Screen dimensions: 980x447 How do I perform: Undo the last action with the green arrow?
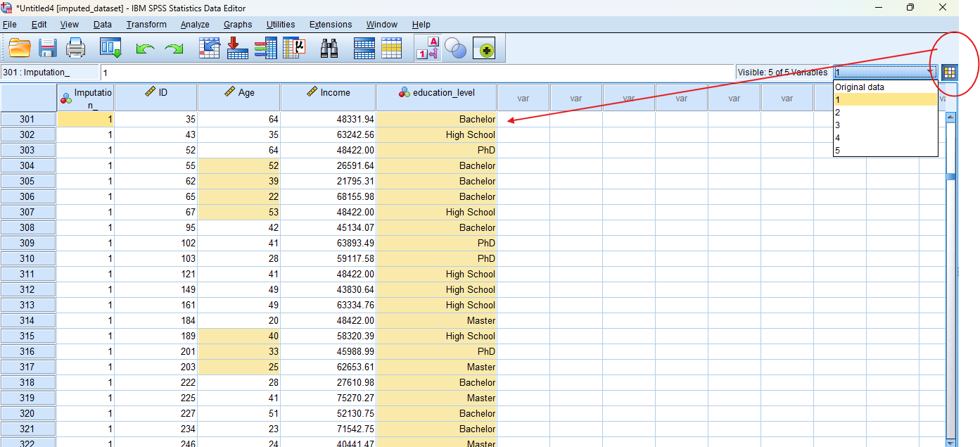click(145, 49)
